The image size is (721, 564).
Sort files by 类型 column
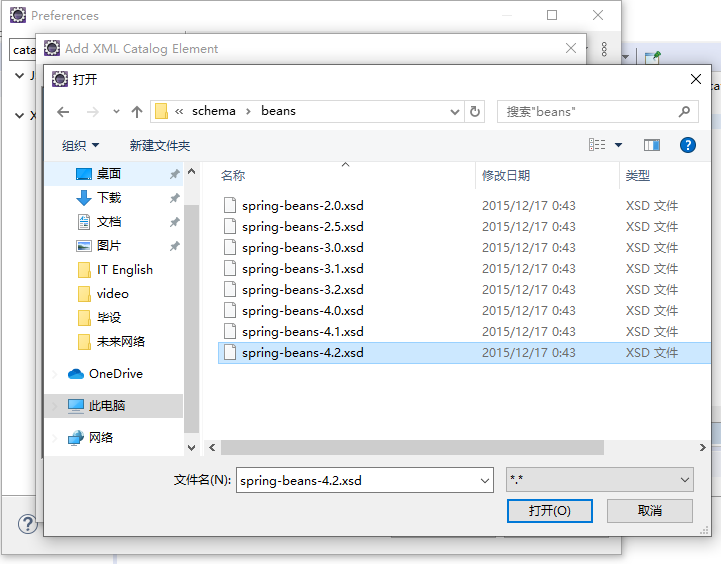638,176
